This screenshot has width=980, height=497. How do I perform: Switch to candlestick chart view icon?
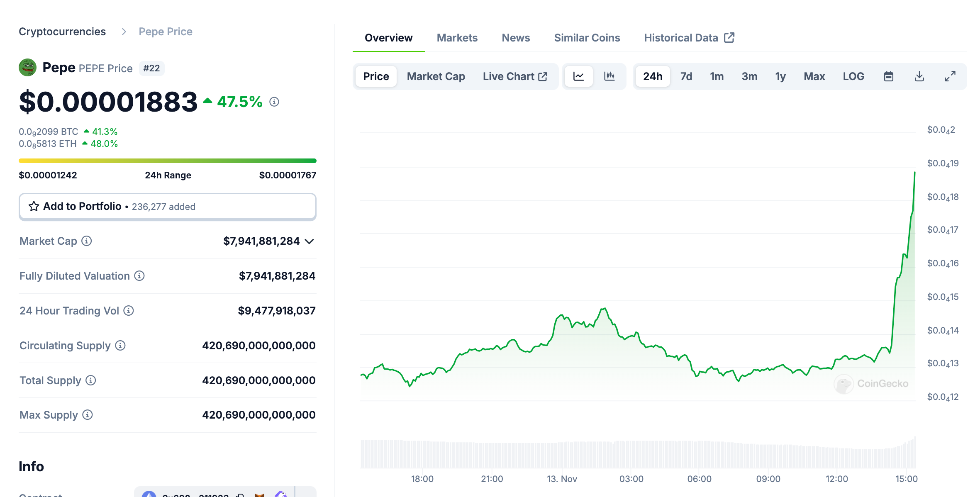(609, 76)
